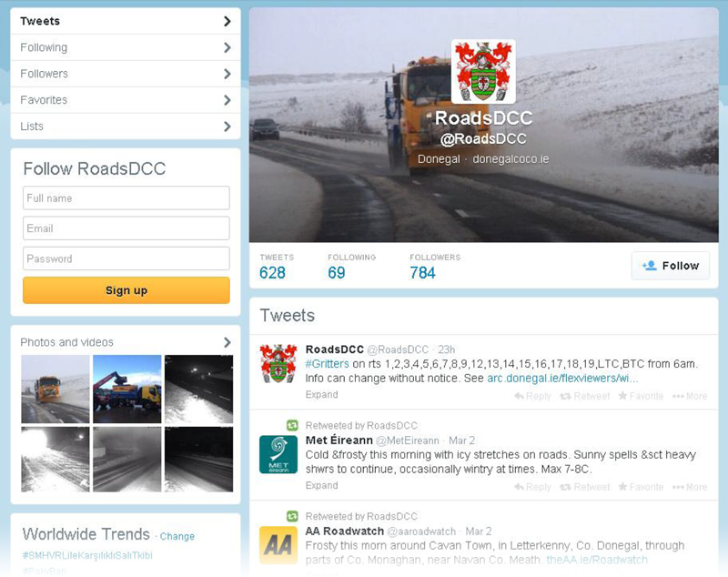Retweet the Gritters tweet

point(584,396)
